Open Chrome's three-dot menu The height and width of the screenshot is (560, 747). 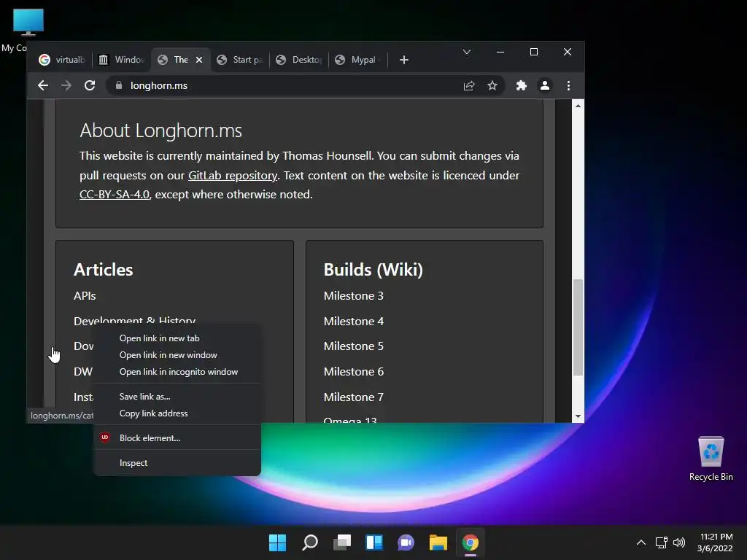[568, 86]
